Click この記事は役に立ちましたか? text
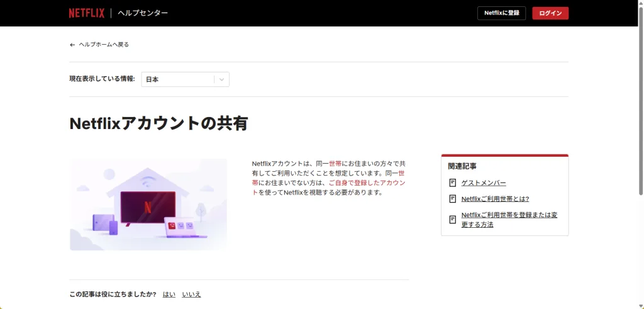The height and width of the screenshot is (309, 644). coord(113,294)
